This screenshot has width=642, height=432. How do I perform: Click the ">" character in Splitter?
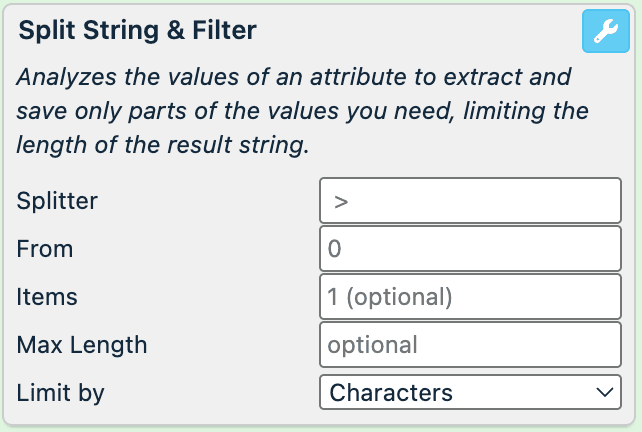click(341, 201)
